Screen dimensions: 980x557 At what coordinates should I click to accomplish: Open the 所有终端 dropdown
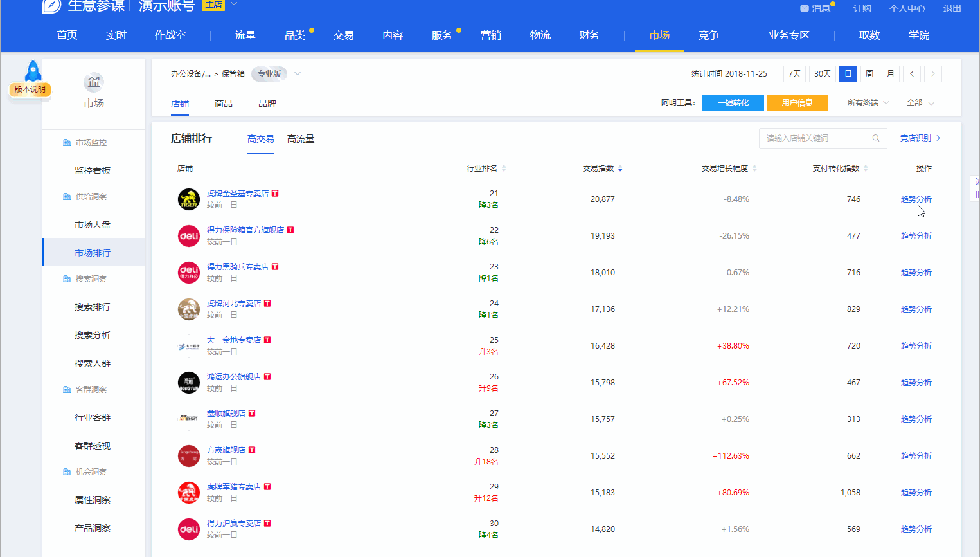[x=868, y=103]
